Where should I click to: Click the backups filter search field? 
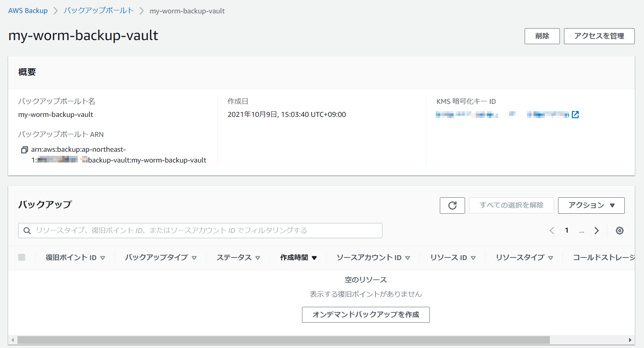tap(200, 230)
